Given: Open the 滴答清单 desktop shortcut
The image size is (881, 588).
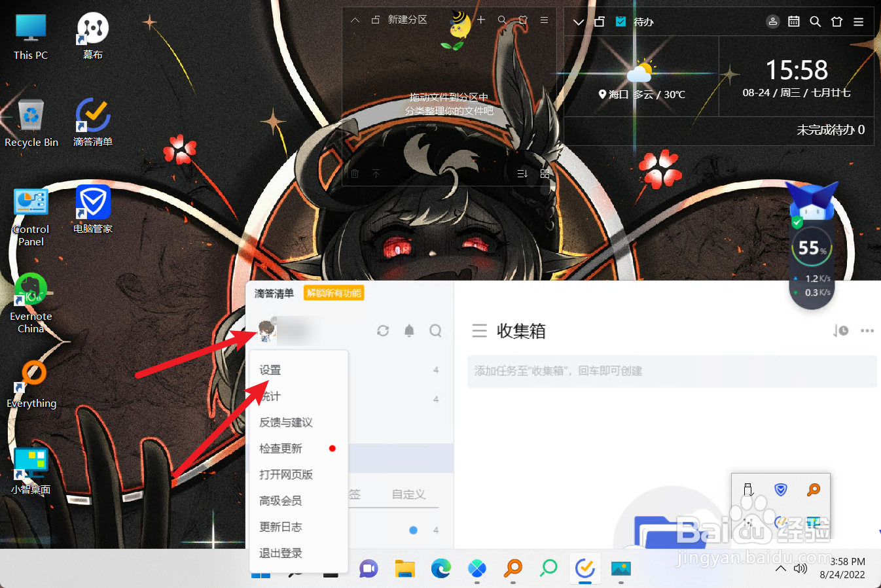Looking at the screenshot, I should pos(93,123).
